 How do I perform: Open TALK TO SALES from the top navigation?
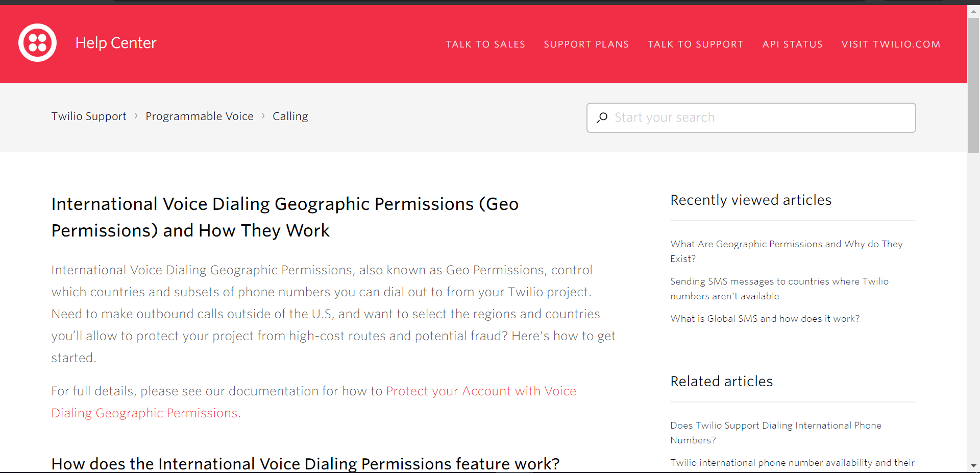point(485,44)
